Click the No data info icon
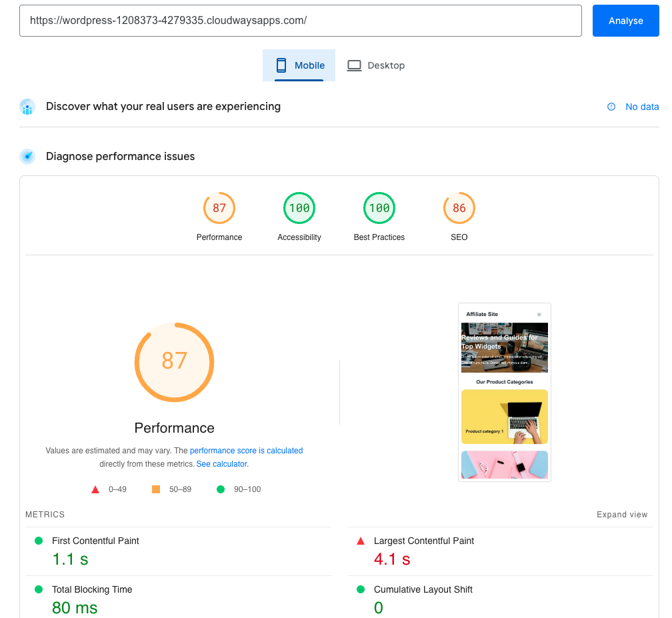The height and width of the screenshot is (618, 672). tap(611, 107)
